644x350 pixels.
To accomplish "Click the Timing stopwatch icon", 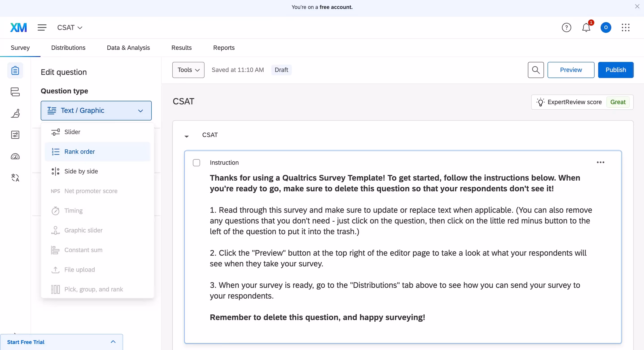I will pyautogui.click(x=55, y=211).
